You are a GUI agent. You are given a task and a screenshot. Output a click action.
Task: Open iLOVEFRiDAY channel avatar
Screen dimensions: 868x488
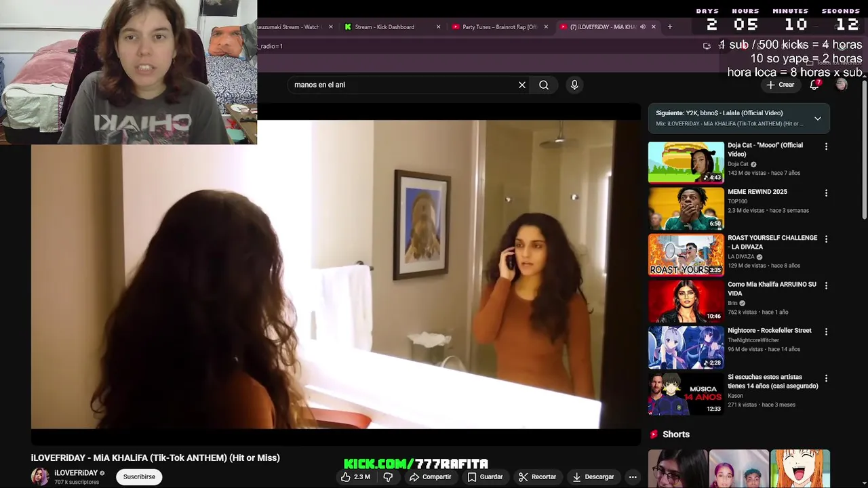coord(40,476)
